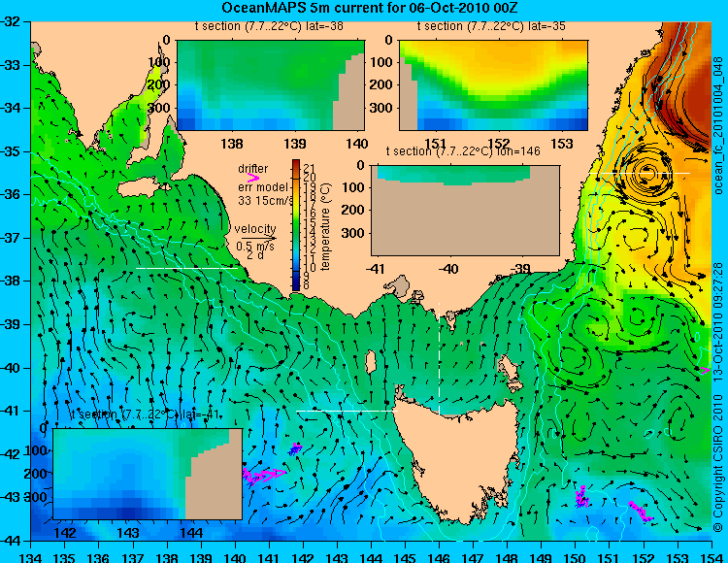Click the "0.5 m/s" velocity scale text
Screen dimensions: 728x563
(x=255, y=246)
